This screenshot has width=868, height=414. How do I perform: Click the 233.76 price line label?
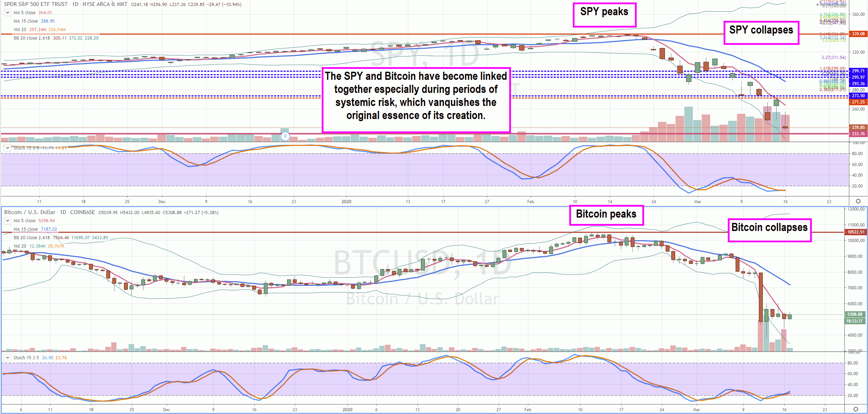tap(858, 134)
